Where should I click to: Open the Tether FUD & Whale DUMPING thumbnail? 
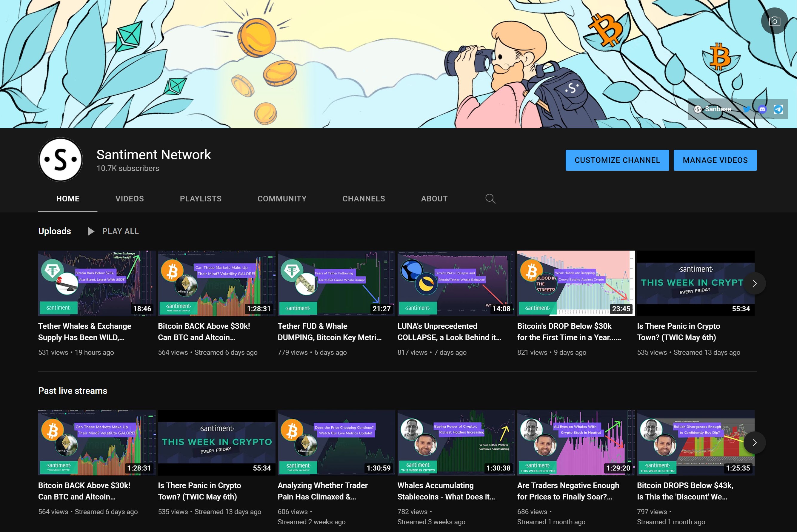click(x=336, y=284)
